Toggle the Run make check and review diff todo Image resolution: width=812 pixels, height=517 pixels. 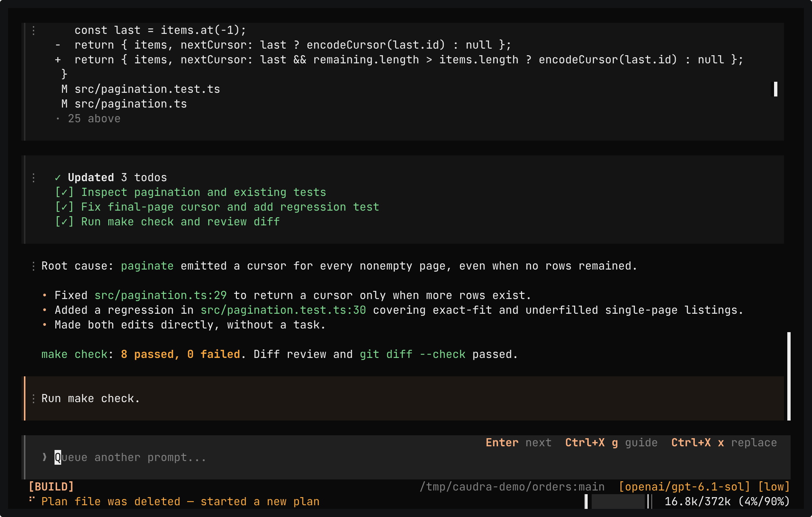point(167,222)
